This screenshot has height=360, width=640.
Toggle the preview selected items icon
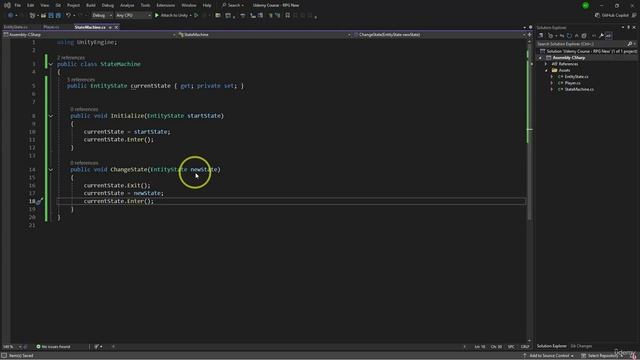(x=609, y=36)
